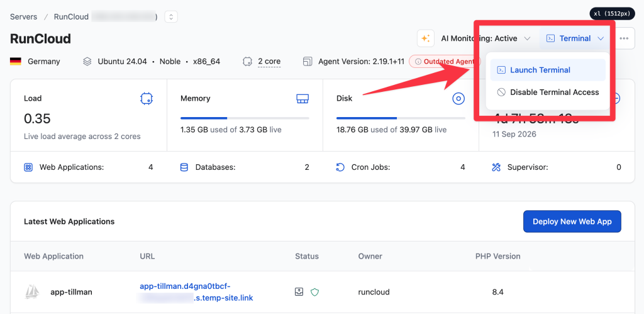Click the 2 core underlined label
The height and width of the screenshot is (314, 644).
coord(269,62)
